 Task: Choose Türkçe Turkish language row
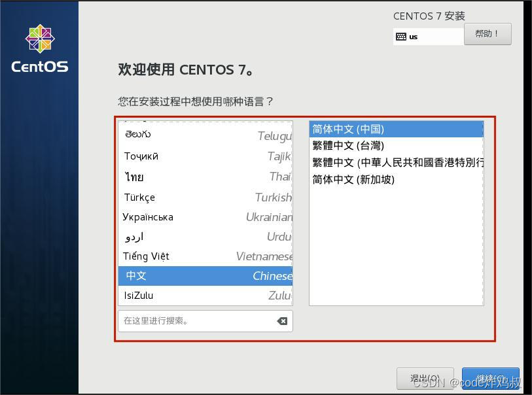tap(205, 197)
